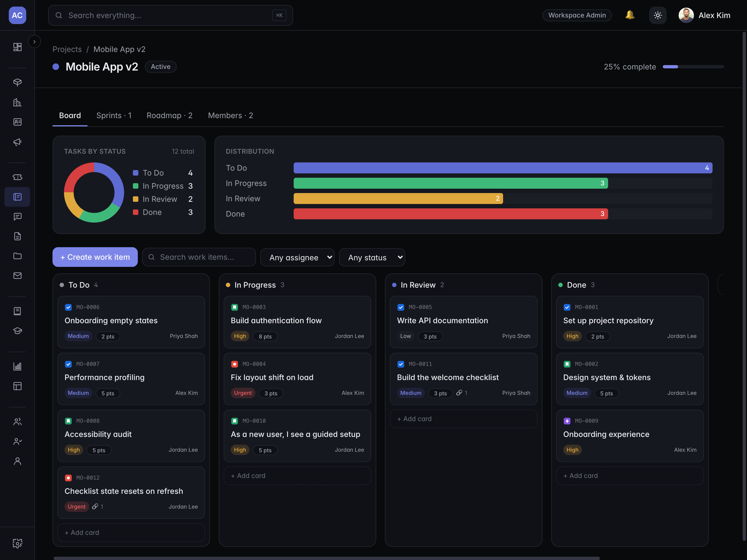Click the AC workspace logo
The width and height of the screenshot is (747, 560).
tap(17, 15)
